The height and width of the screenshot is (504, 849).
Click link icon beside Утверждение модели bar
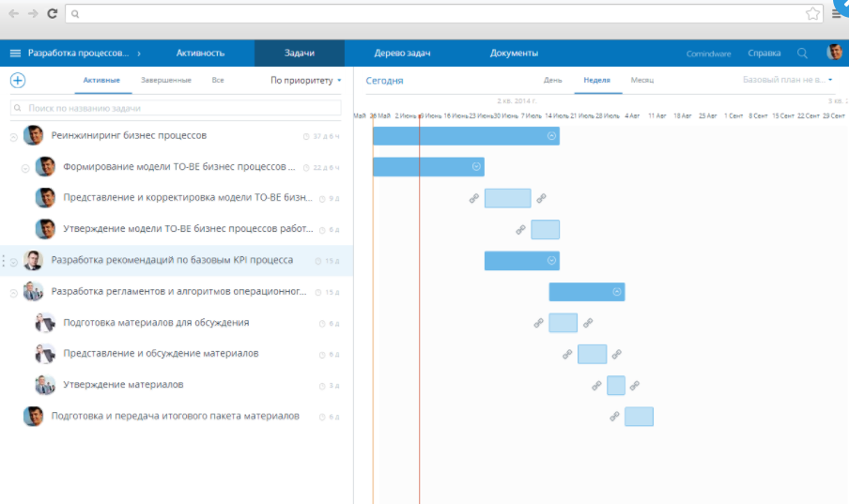pyautogui.click(x=520, y=230)
